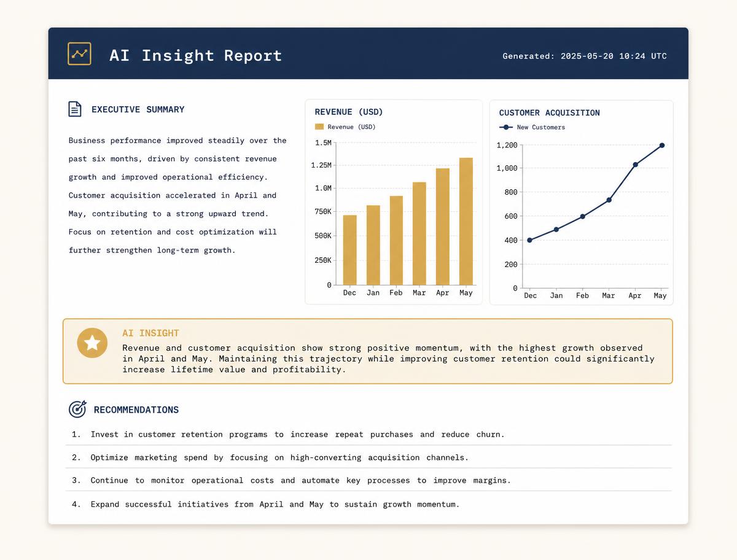
Task: Click the target icon beside Recommendations
Action: pyautogui.click(x=77, y=409)
